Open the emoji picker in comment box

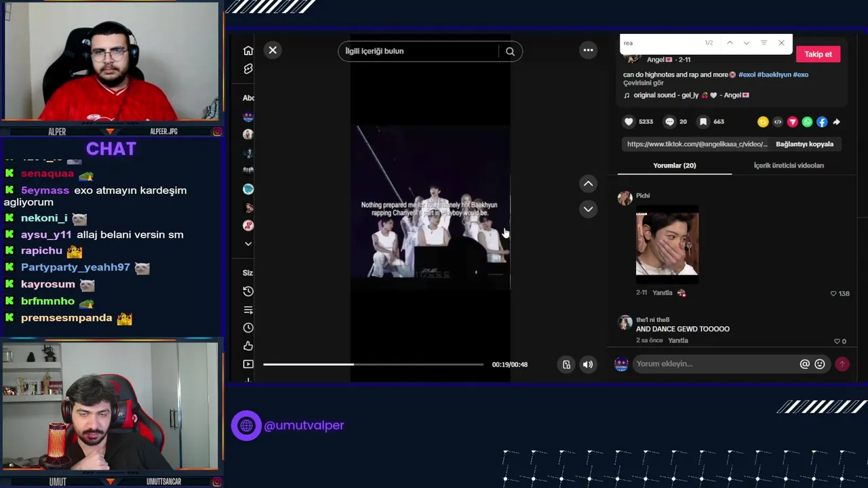click(x=819, y=364)
